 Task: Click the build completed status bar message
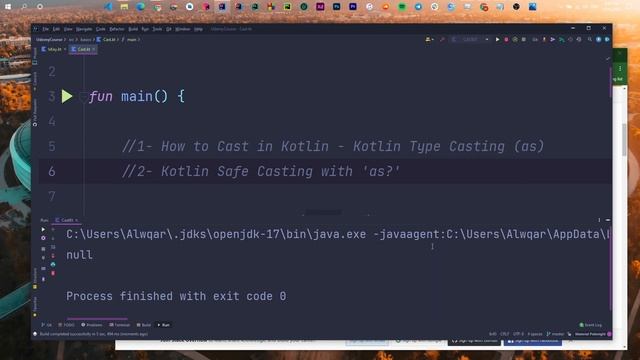tap(93, 334)
